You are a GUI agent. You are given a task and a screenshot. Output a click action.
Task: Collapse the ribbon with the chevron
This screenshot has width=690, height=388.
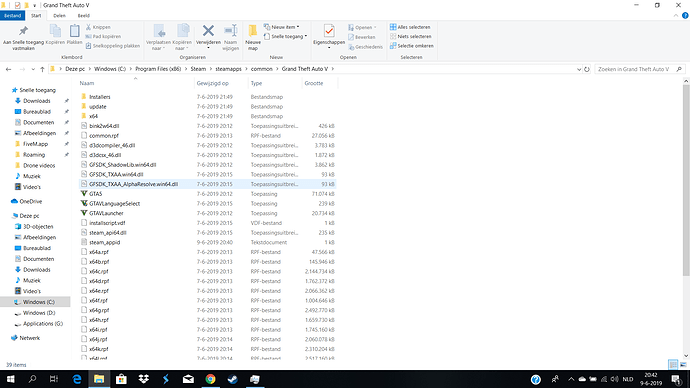[x=675, y=15]
